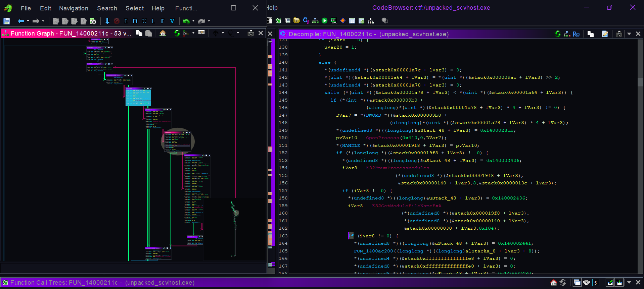Open the Search menu
The image size is (644, 289).
tap(107, 8)
